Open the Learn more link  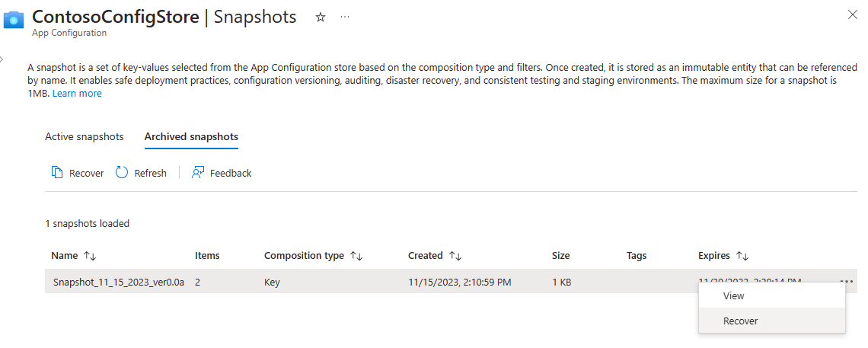point(77,94)
